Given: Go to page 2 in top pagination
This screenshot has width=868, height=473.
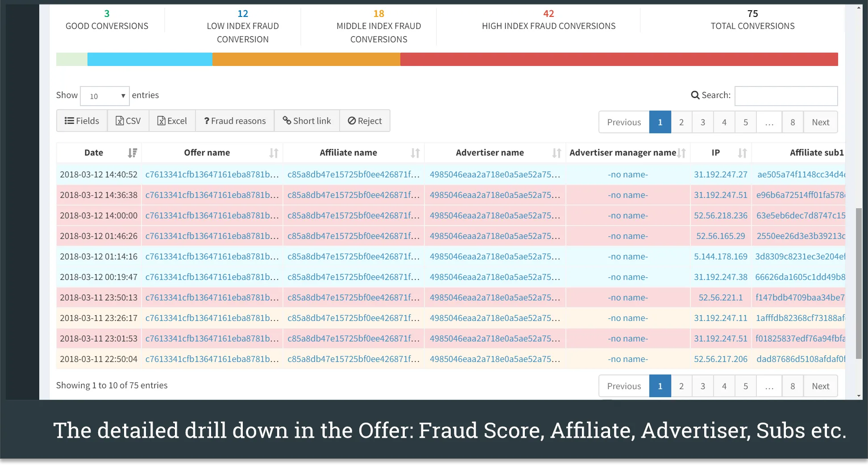Looking at the screenshot, I should [681, 122].
